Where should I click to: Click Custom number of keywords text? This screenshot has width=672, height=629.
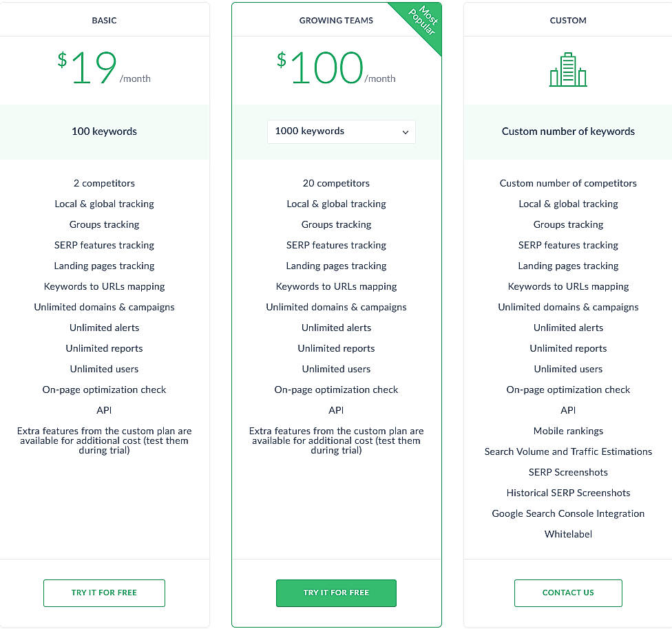point(567,131)
